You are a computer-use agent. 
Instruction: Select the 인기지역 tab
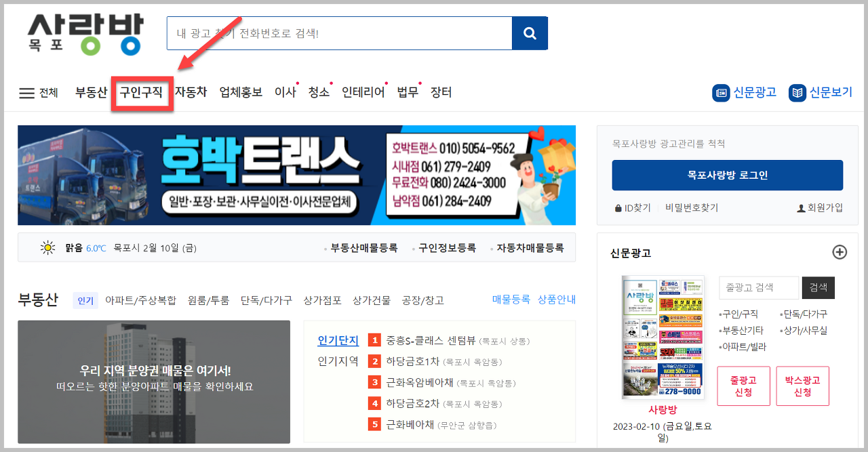point(338,361)
